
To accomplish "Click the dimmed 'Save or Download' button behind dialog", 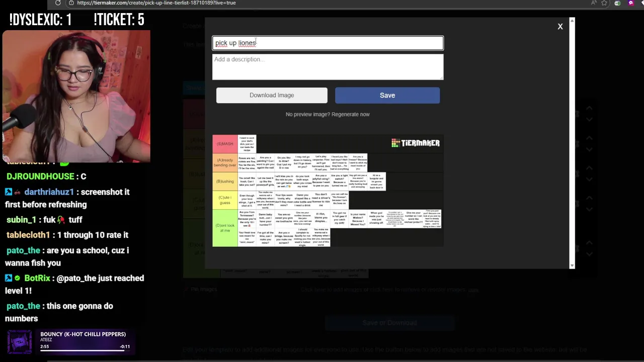I will click(389, 323).
